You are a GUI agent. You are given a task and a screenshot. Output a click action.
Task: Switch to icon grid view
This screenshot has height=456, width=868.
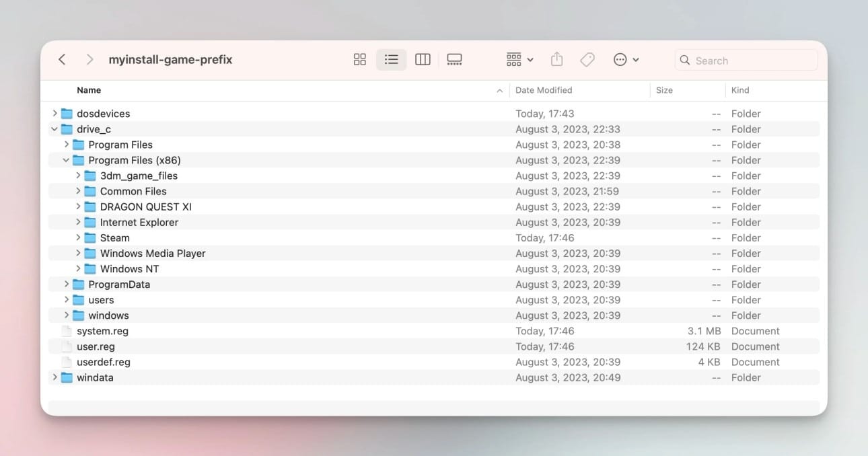click(x=360, y=60)
